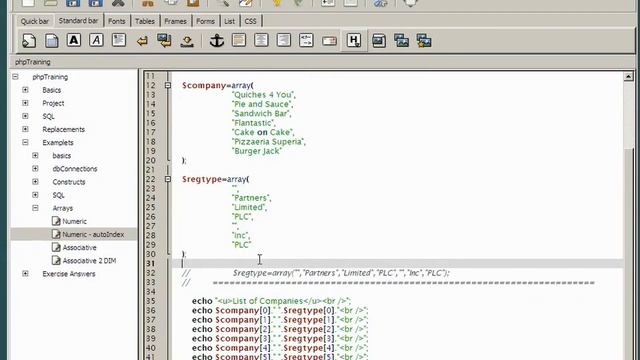The height and width of the screenshot is (360, 640).
Task: Insert an Anchor via the anchor icon
Action: (217, 40)
